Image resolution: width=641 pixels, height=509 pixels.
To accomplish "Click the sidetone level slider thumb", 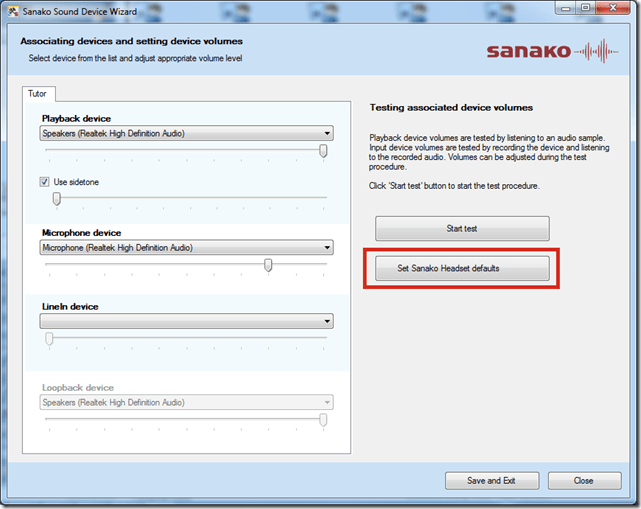I will 57,199.
